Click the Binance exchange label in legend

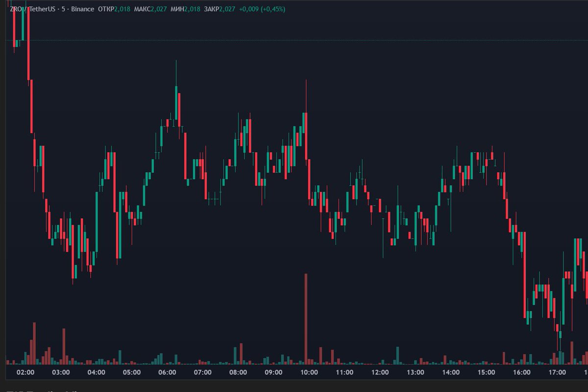(83, 9)
